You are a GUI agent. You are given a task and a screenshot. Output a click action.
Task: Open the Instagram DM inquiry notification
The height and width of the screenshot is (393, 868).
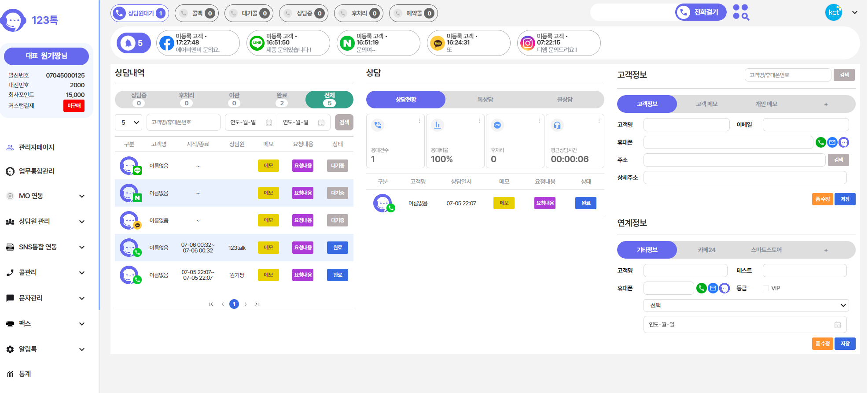point(559,43)
